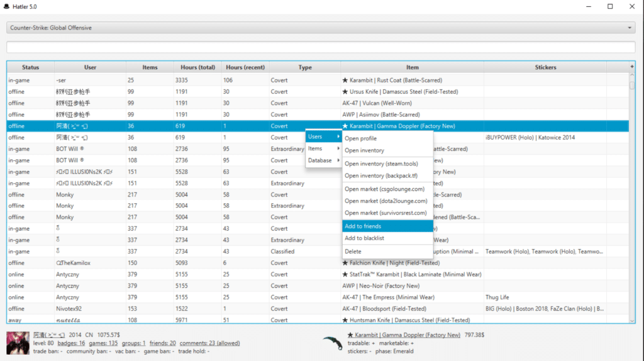The width and height of the screenshot is (644, 361).
Task: Click the Karambit Gamma Doppler item link at bottom
Action: coord(403,335)
